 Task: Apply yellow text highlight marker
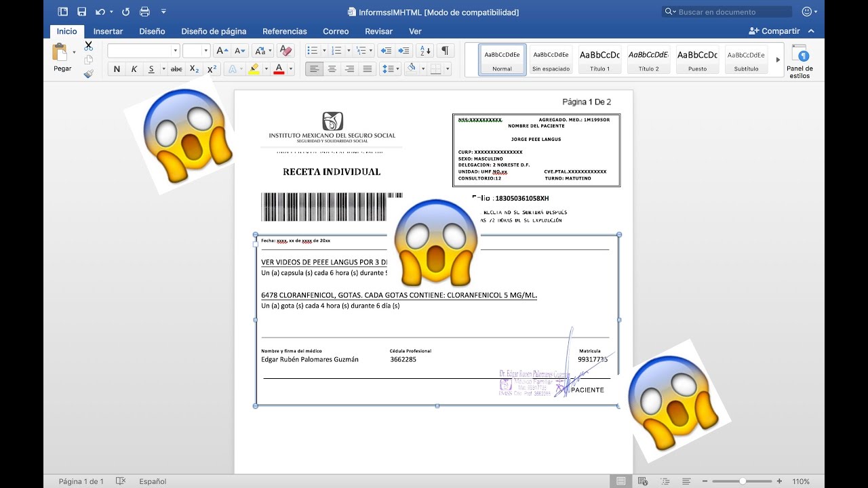point(254,69)
